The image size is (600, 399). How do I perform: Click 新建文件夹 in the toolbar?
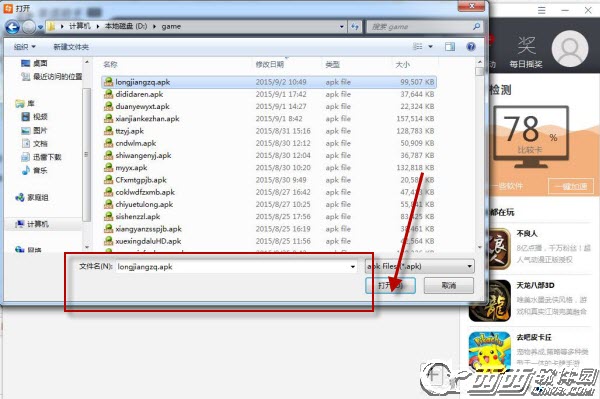[71, 47]
